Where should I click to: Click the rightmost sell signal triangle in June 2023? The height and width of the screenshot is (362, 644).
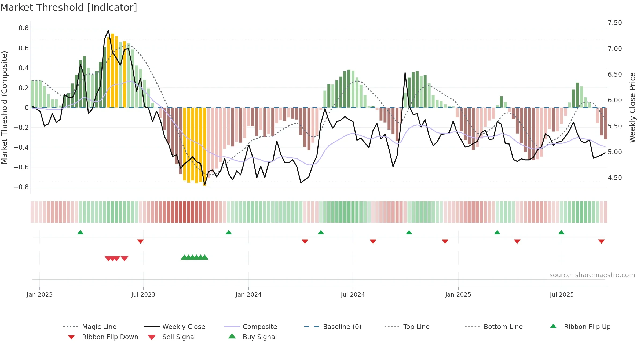click(x=125, y=258)
